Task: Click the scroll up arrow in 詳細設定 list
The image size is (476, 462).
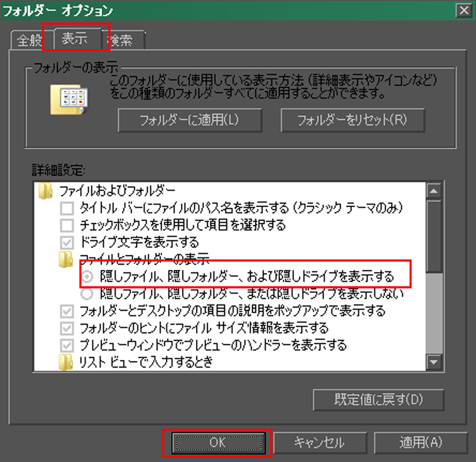Action: [x=434, y=191]
